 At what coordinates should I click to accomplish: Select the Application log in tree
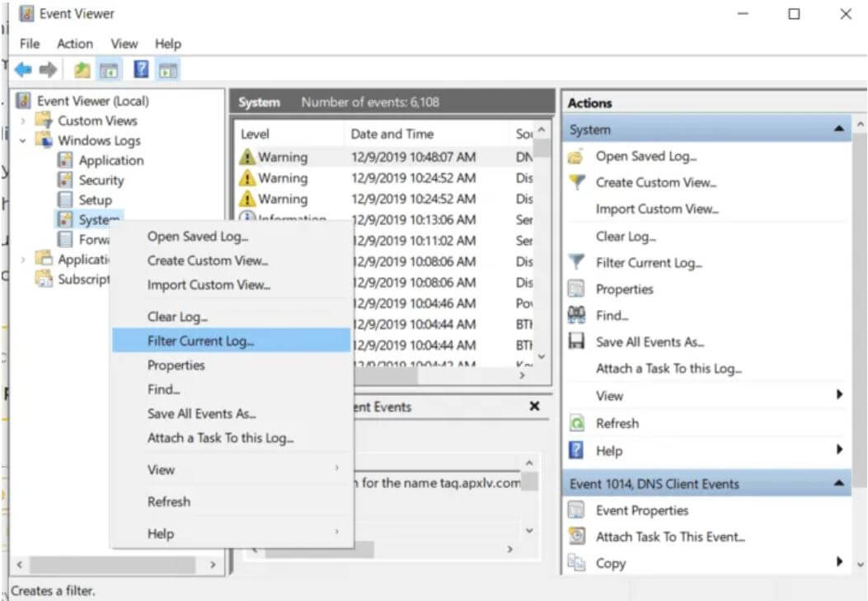click(x=110, y=161)
